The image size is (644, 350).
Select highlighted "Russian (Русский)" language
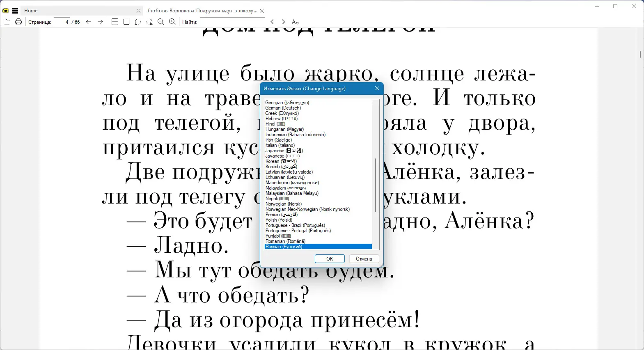[318, 247]
